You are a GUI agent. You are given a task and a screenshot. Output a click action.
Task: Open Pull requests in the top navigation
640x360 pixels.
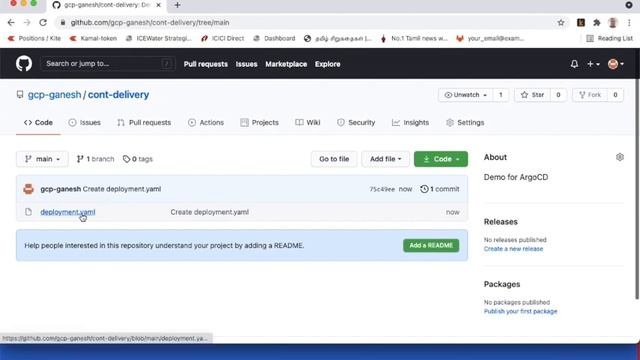(x=206, y=64)
